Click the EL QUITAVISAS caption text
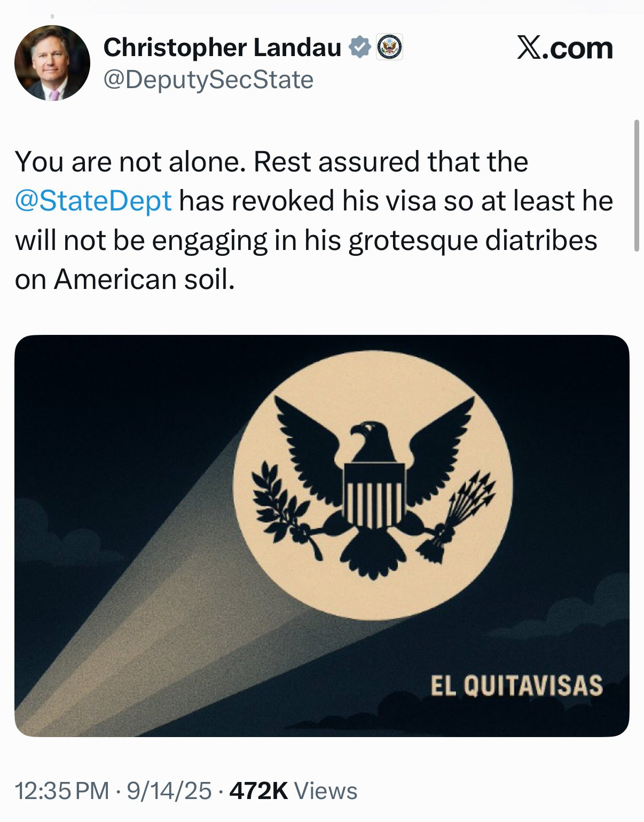The width and height of the screenshot is (644, 822). (x=517, y=686)
